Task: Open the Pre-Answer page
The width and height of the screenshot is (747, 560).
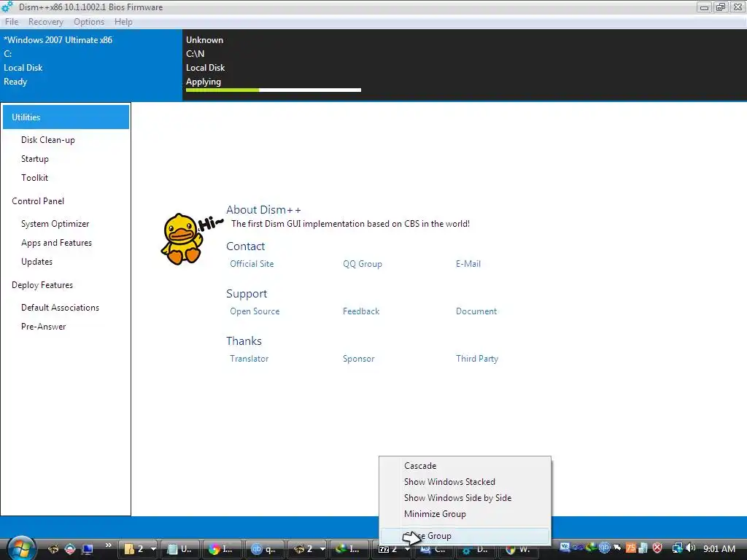Action: point(43,327)
